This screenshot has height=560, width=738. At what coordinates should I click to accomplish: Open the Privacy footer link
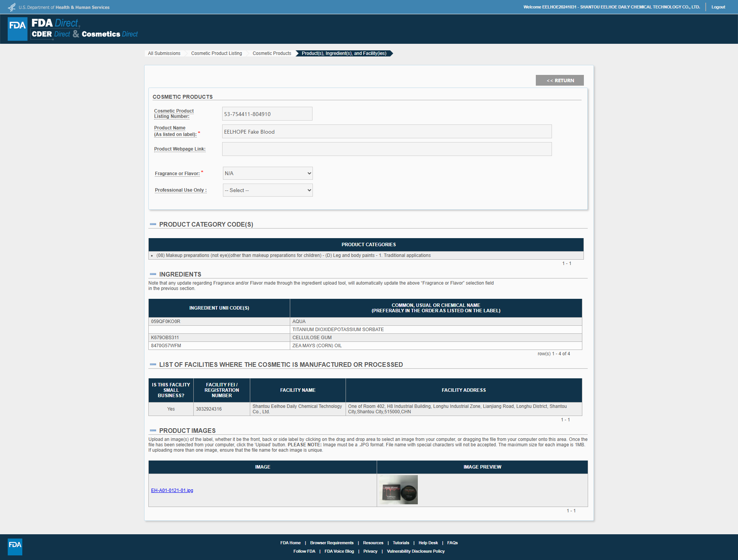[x=371, y=551]
